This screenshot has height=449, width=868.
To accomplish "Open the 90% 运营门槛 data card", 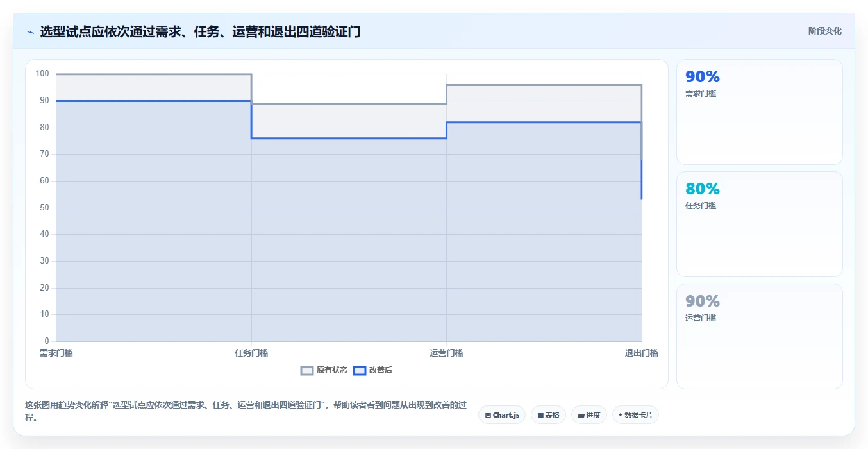I will (759, 336).
